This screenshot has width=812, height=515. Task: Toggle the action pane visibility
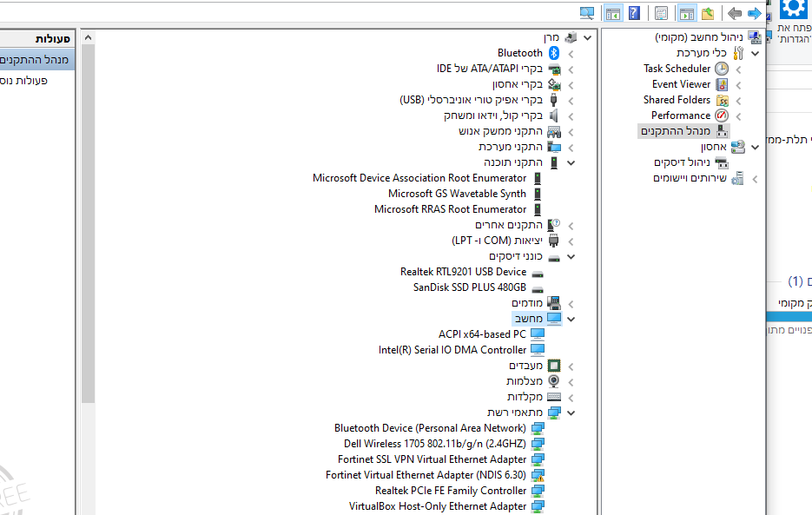pos(685,12)
